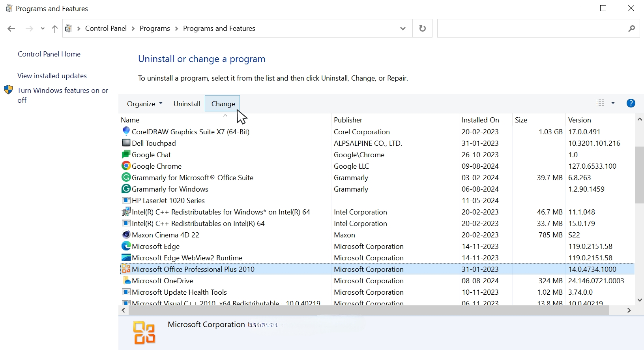Click the Control Panel icon in the address bar
Image resolution: width=644 pixels, height=350 pixels.
pyautogui.click(x=68, y=28)
